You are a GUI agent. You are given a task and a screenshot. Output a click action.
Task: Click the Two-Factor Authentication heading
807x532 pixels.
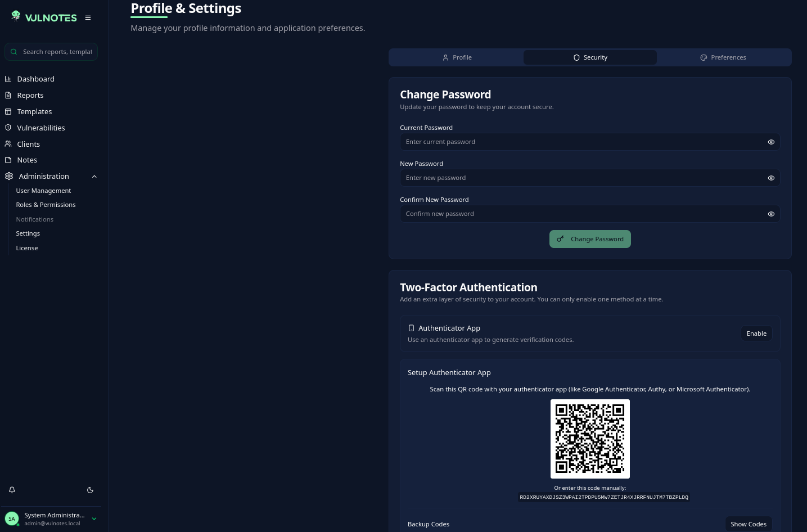[x=468, y=287]
